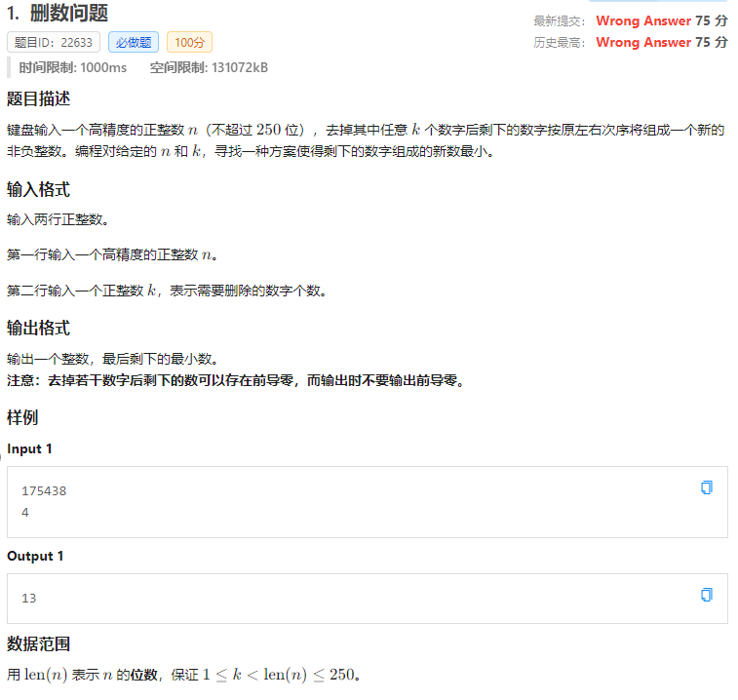Copy the Input 1 sample text

coord(707,487)
